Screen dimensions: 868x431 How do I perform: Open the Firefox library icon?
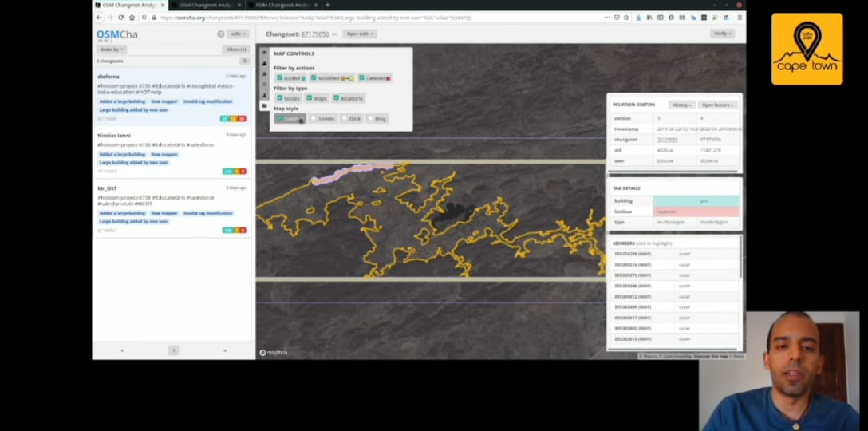649,18
